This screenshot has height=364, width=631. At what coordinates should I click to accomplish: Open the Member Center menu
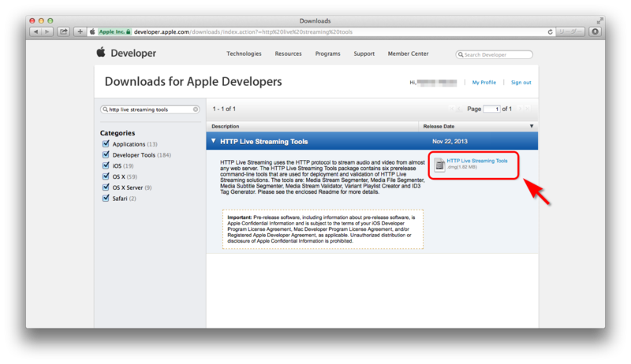(408, 54)
